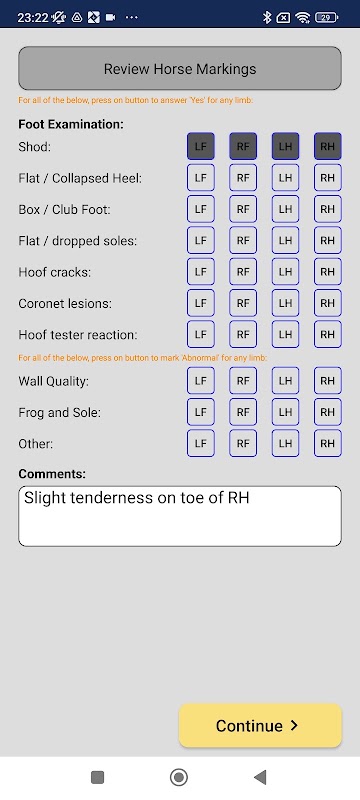Flag Flat / Collapsed Heel on LH

click(x=286, y=178)
